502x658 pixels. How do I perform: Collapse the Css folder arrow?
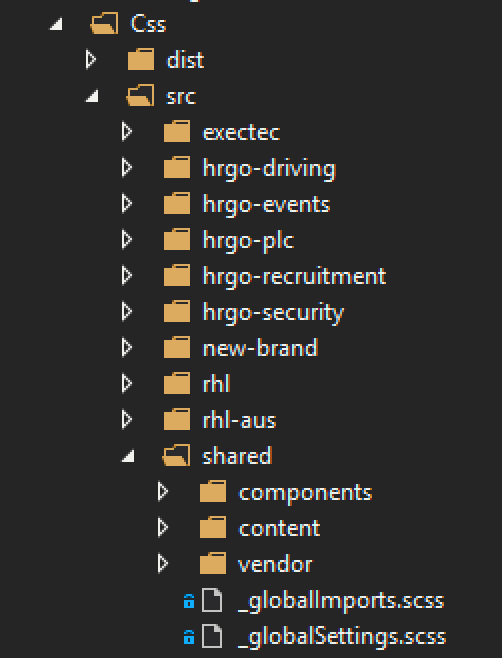56,24
